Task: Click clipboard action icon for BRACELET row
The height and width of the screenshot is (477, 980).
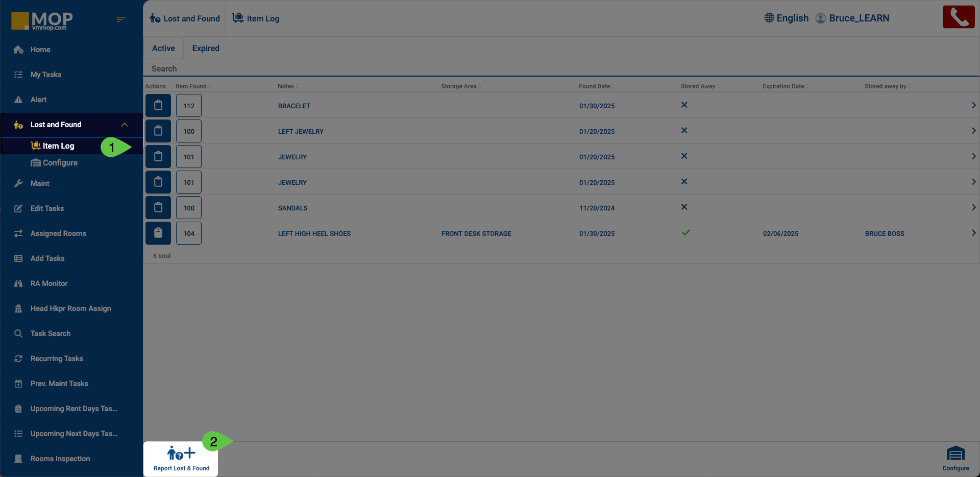Action: pos(158,106)
